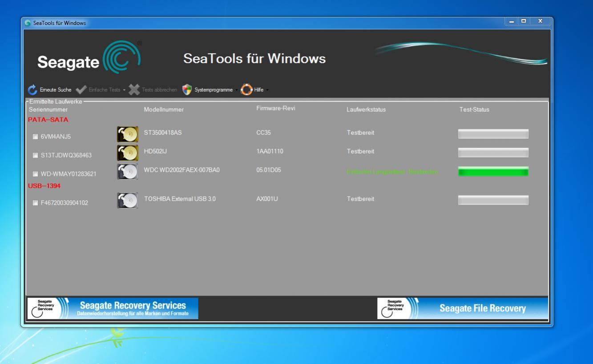Click Test-Status column header
593x364 pixels.
[474, 109]
